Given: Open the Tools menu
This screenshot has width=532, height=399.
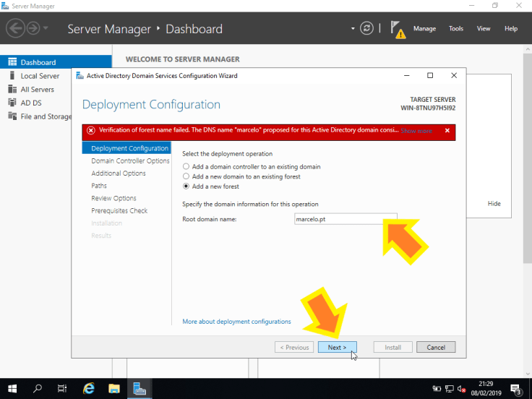Looking at the screenshot, I should (x=455, y=29).
